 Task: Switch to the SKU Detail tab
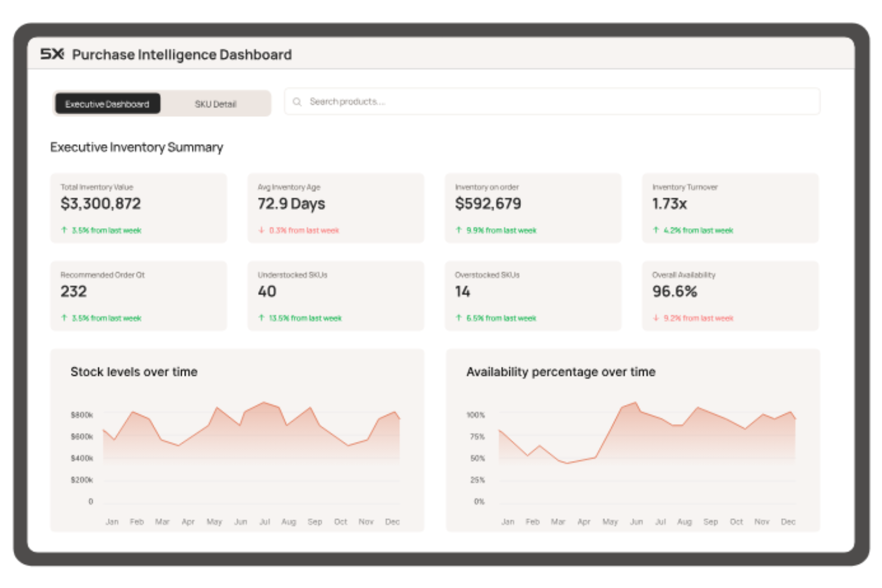coord(215,104)
